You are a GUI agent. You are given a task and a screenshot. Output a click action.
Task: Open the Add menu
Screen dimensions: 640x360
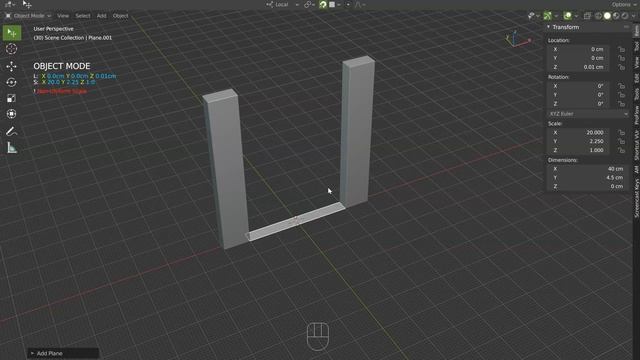coord(102,16)
